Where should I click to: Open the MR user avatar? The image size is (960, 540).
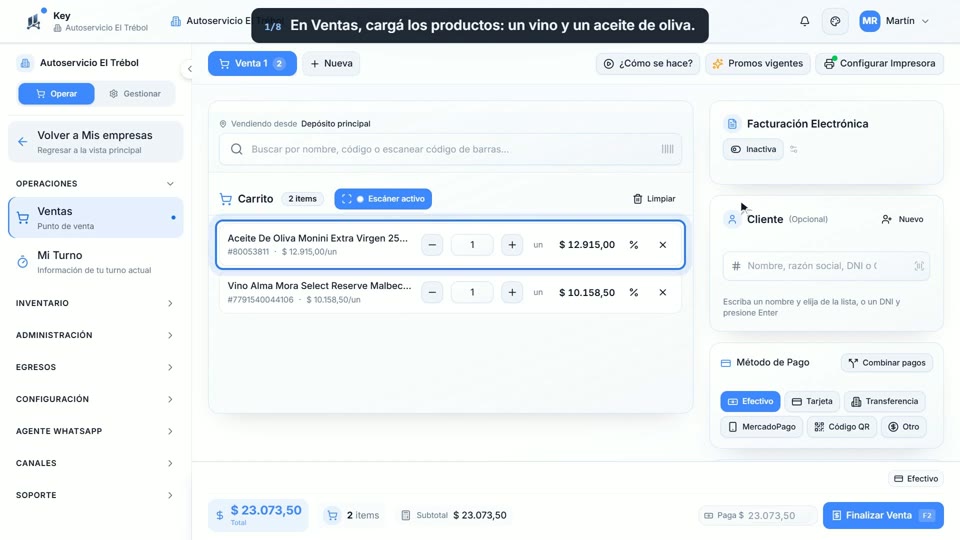point(869,21)
